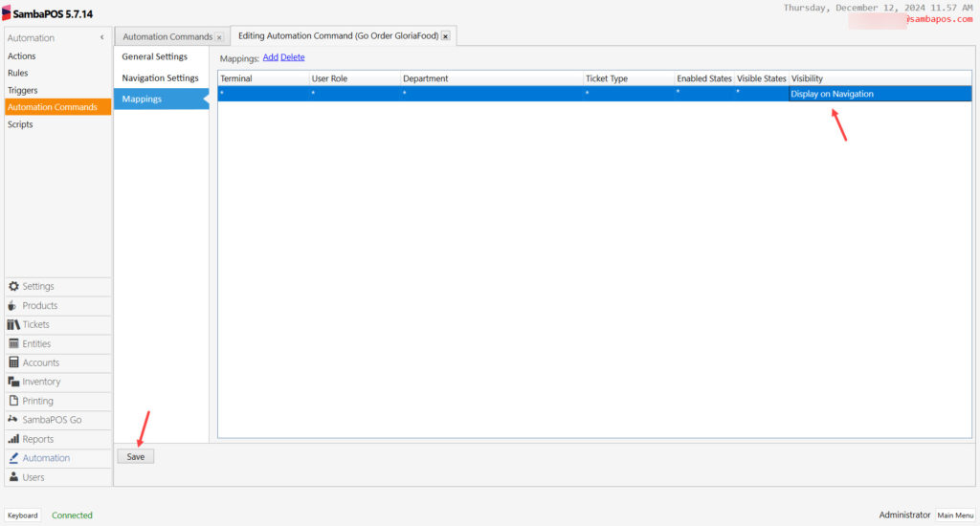Click the User Role column header
This screenshot has height=526, width=980.
pos(354,78)
